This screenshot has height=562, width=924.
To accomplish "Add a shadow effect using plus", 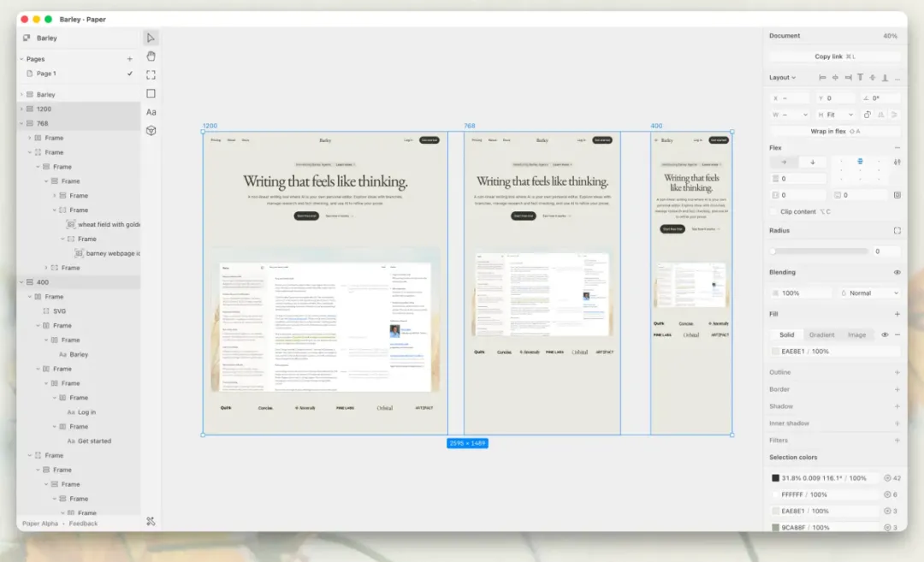I will point(897,406).
